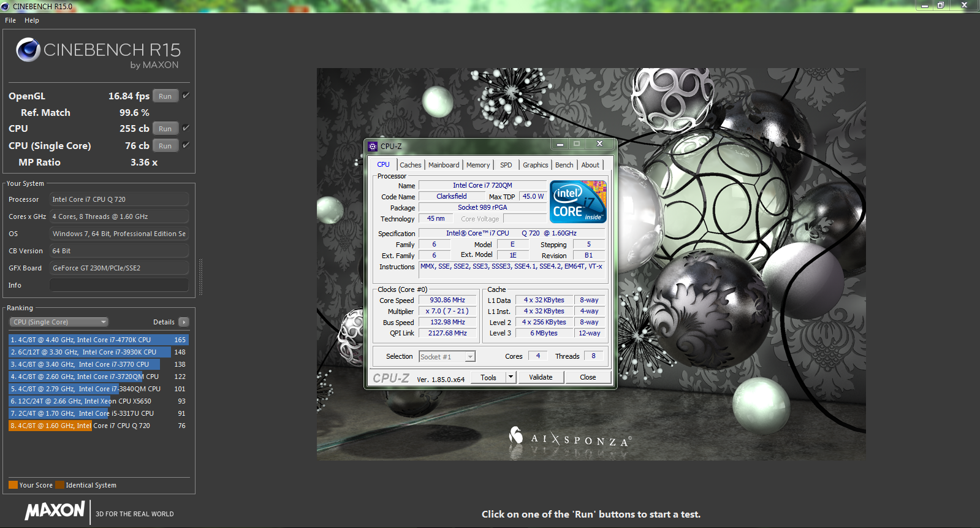Click the Cinebench title bar app icon
Image resolution: width=980 pixels, height=528 pixels.
(6, 6)
